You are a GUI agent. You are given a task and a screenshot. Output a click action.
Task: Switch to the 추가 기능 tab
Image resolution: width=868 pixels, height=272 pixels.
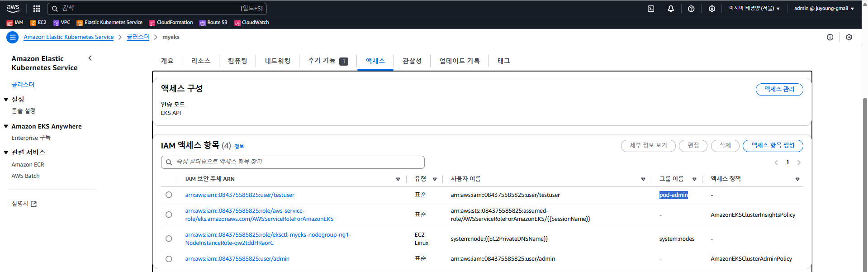tap(328, 61)
